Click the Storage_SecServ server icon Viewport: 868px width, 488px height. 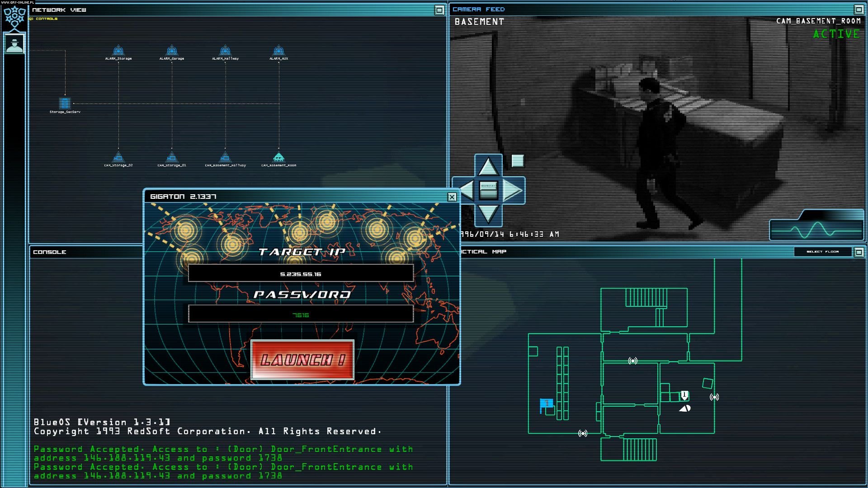(x=64, y=103)
